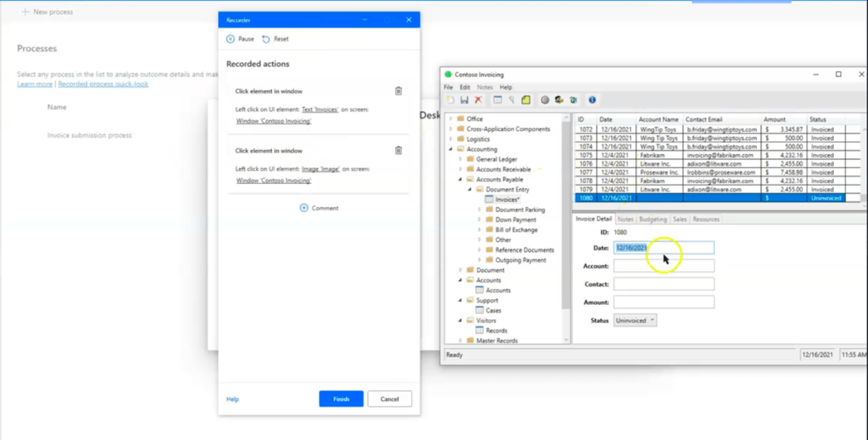This screenshot has height=440, width=868.
Task: Open the File menu in Contoso Invoicing
Action: click(x=448, y=87)
